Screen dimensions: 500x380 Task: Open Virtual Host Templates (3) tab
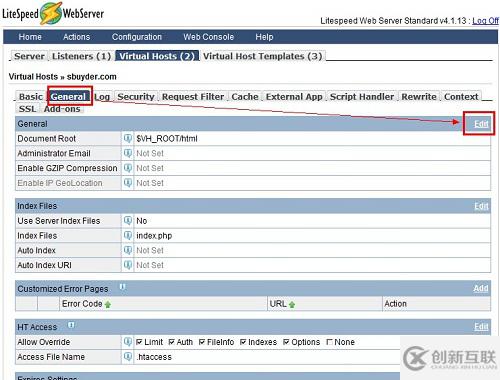[263, 56]
